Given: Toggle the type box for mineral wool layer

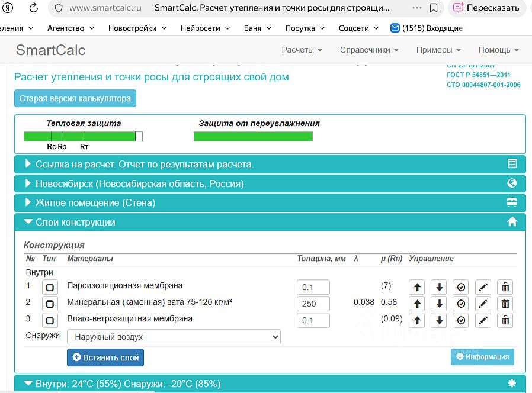Looking at the screenshot, I should click(x=50, y=304).
